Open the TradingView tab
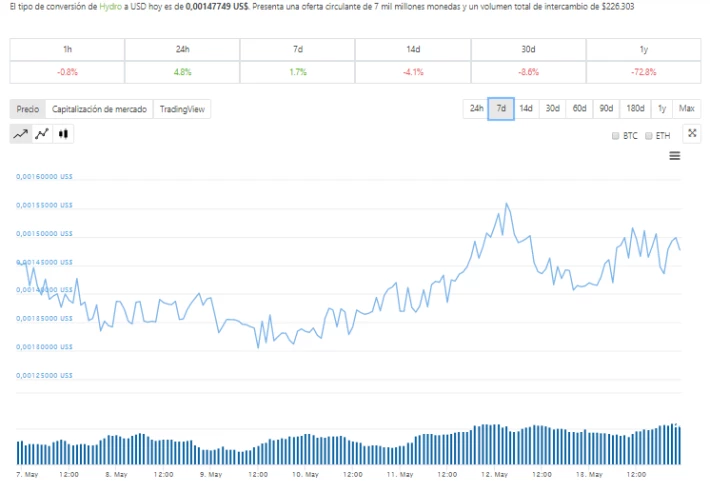710x492 pixels. [182, 109]
